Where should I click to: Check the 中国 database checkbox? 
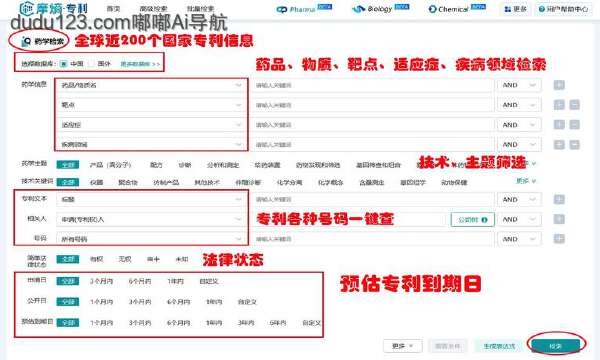[64, 64]
